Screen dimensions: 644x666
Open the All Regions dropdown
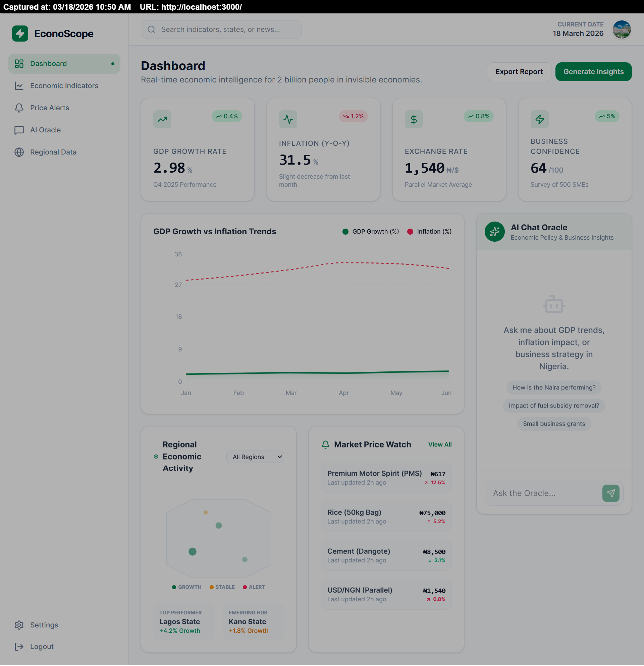[255, 457]
